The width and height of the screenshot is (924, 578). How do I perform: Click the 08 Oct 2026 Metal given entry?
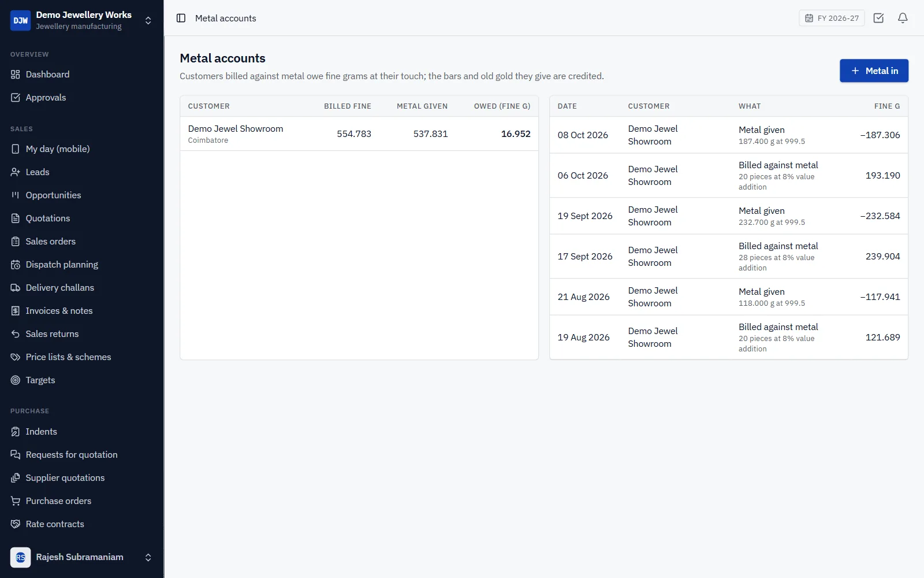pyautogui.click(x=729, y=135)
